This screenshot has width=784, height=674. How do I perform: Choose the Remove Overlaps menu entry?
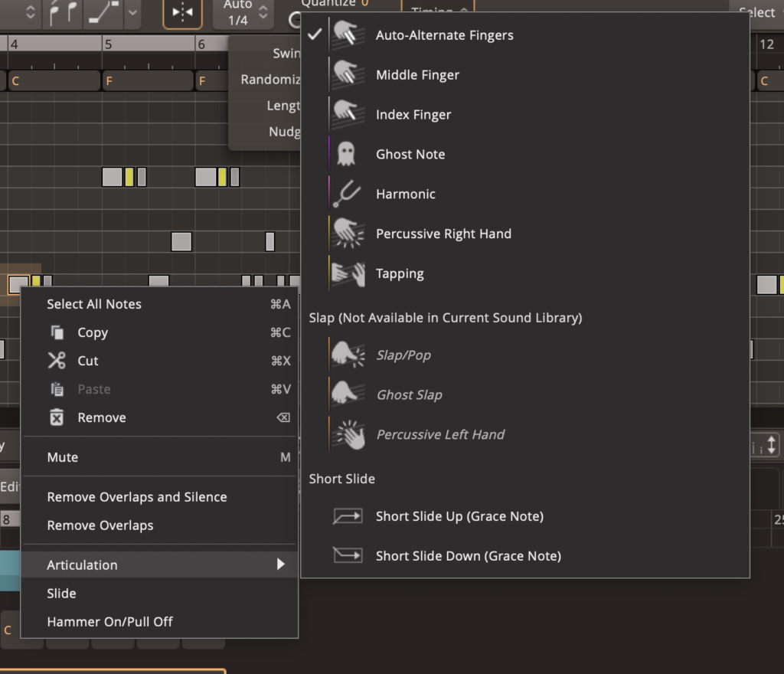(x=159, y=525)
